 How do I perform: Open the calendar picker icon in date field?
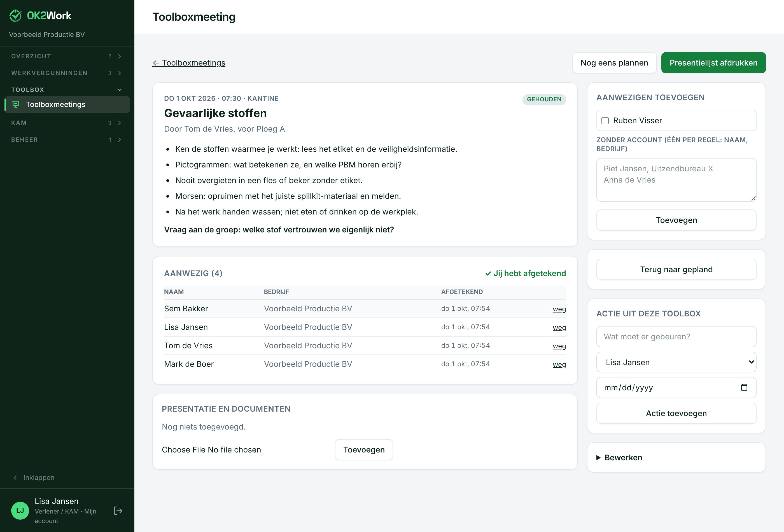[x=744, y=387]
